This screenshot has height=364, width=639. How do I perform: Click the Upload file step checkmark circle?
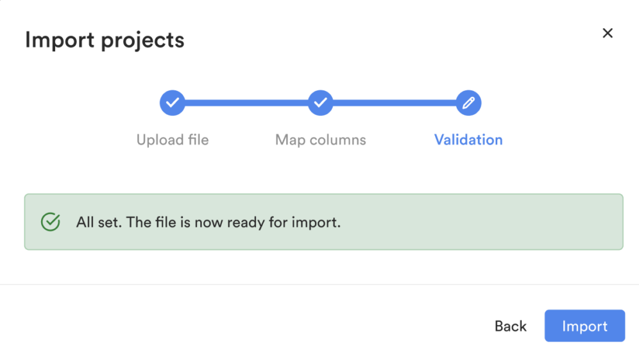click(x=173, y=103)
